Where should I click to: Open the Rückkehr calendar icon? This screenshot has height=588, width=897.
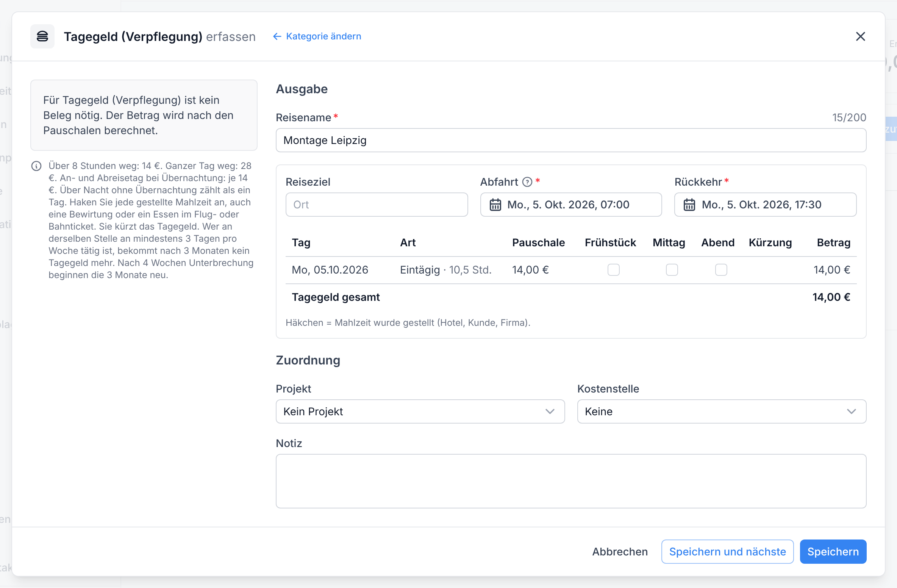click(x=689, y=205)
